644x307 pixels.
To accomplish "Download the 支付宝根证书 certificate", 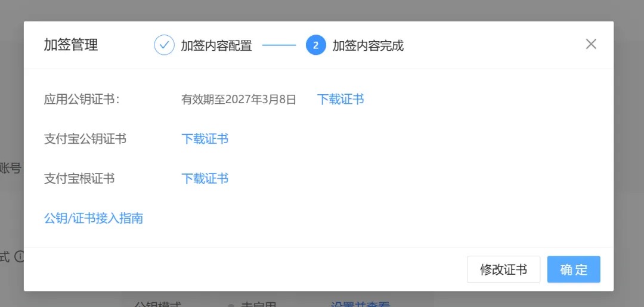I will [205, 179].
